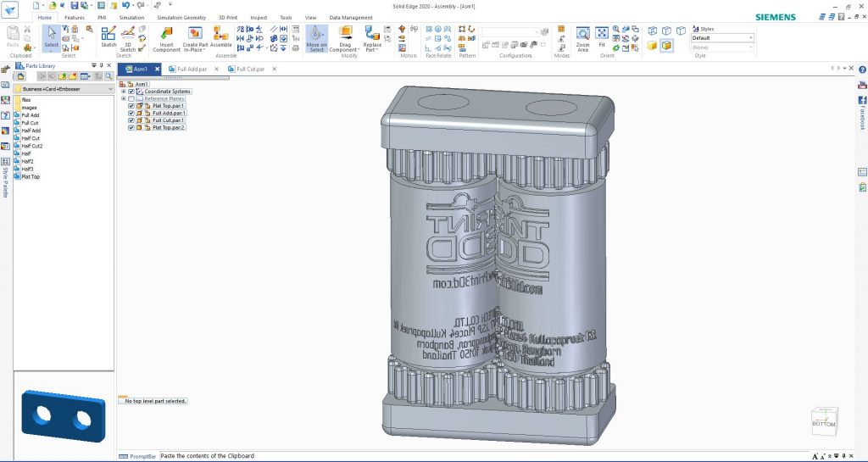Switch to the Full Add.par tab
The height and width of the screenshot is (462, 868).
tap(192, 70)
